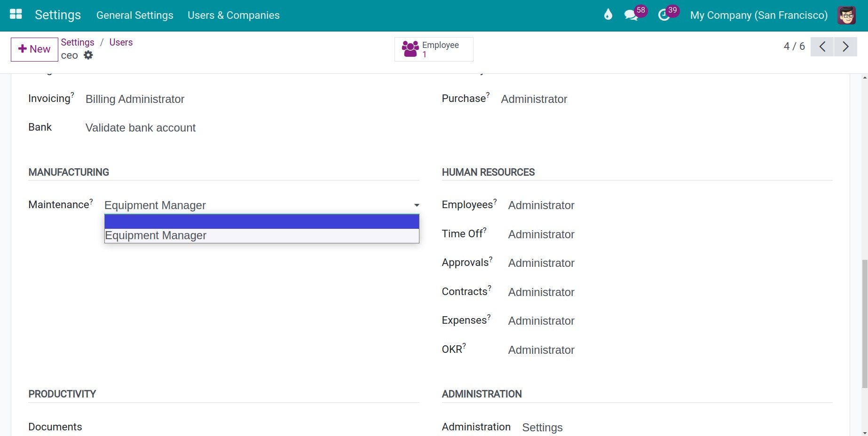Open General Settings menu

click(135, 15)
